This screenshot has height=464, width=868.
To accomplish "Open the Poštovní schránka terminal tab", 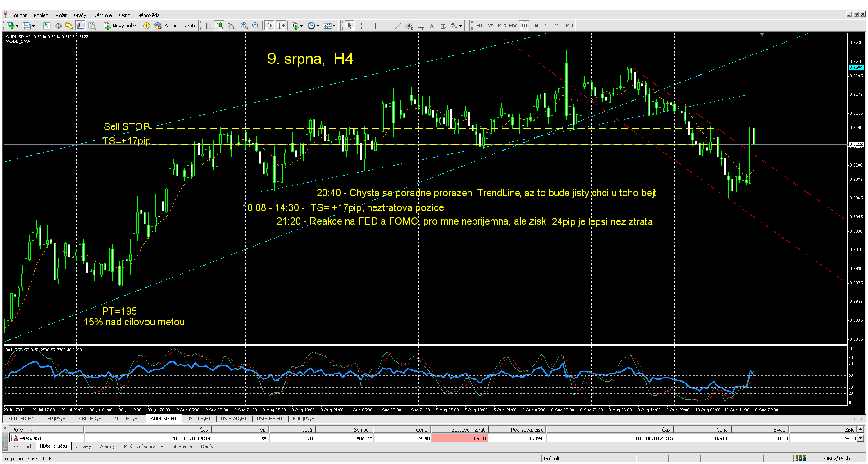I will 143,446.
